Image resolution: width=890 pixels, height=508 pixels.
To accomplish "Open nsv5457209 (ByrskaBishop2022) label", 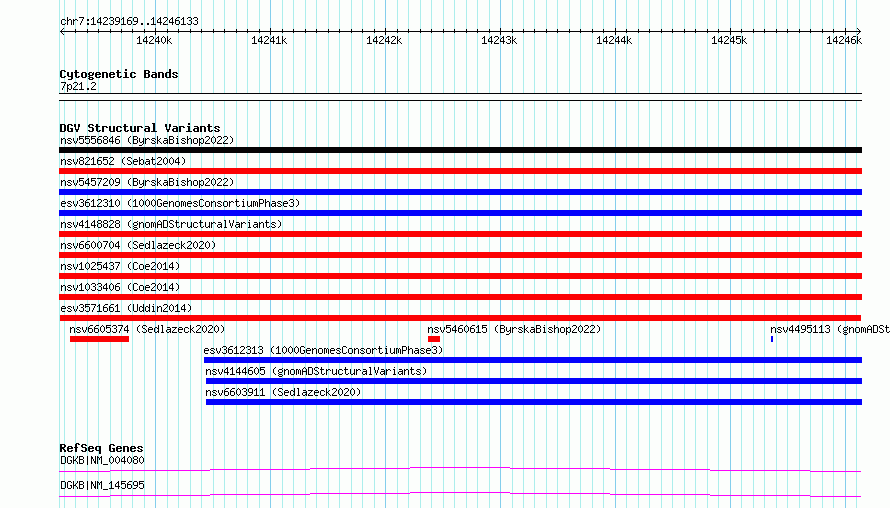I will tap(147, 182).
